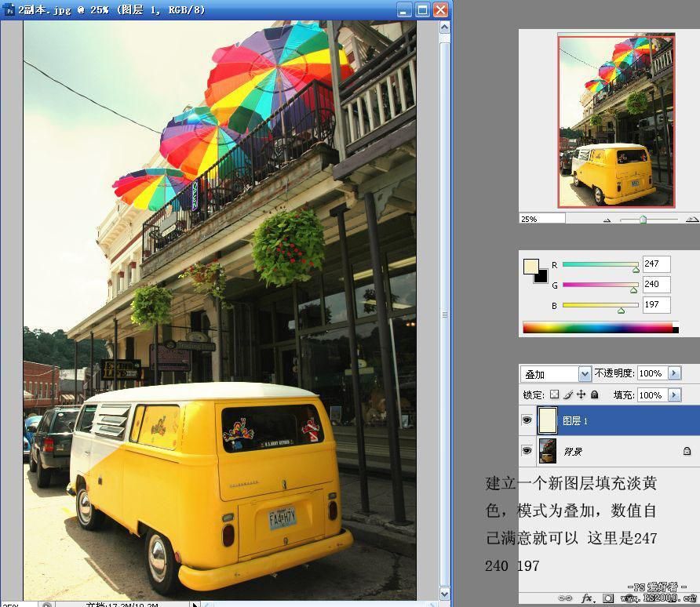This screenshot has width=700, height=607.
Task: Maximize the 2副本.jpg document window
Action: click(422, 10)
